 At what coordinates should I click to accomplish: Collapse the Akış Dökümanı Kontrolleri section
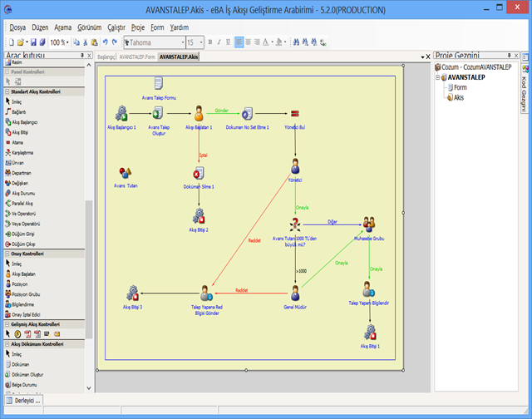[7, 344]
